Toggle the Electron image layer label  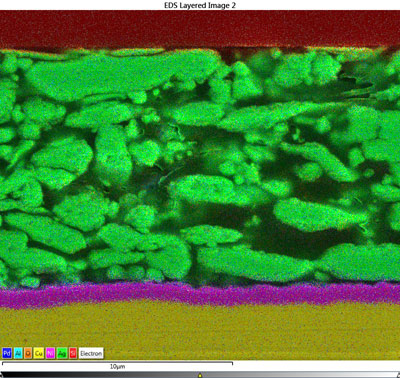click(91, 353)
